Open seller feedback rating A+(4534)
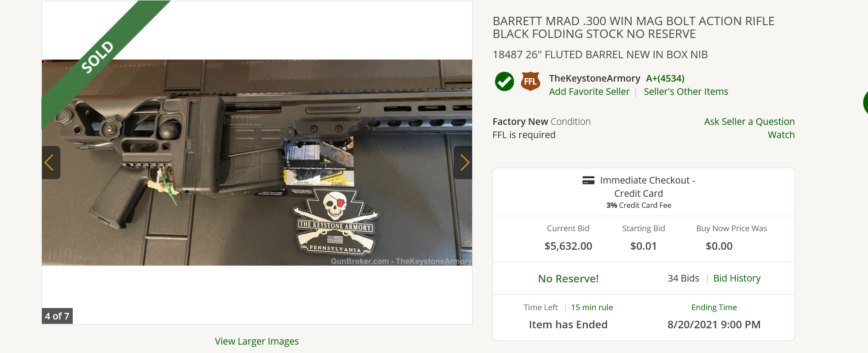The image size is (868, 353). click(x=665, y=78)
